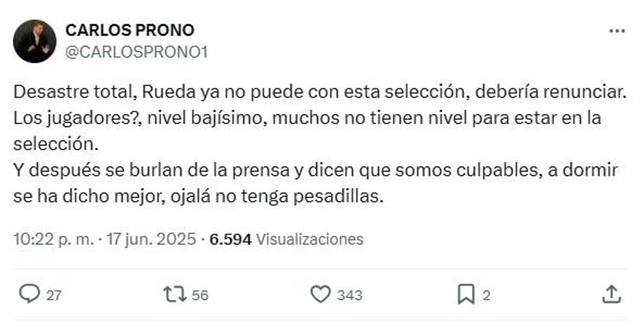Click the repost arrows icon
This screenshot has height=323, width=644.
tap(175, 294)
